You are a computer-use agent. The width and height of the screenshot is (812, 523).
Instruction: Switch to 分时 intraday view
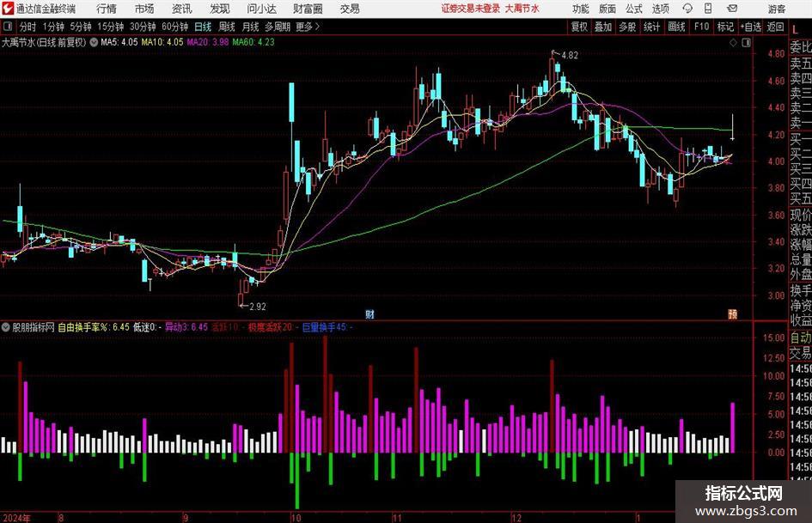[x=27, y=27]
